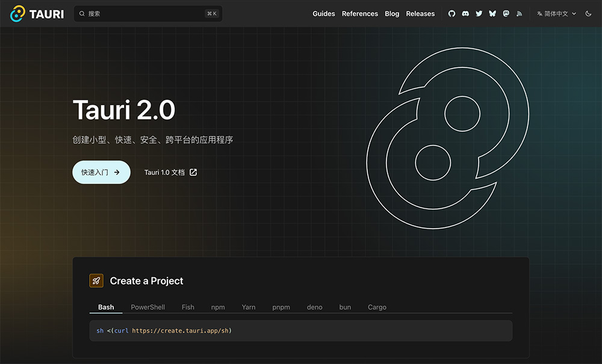Go to the Blog page

tap(392, 13)
